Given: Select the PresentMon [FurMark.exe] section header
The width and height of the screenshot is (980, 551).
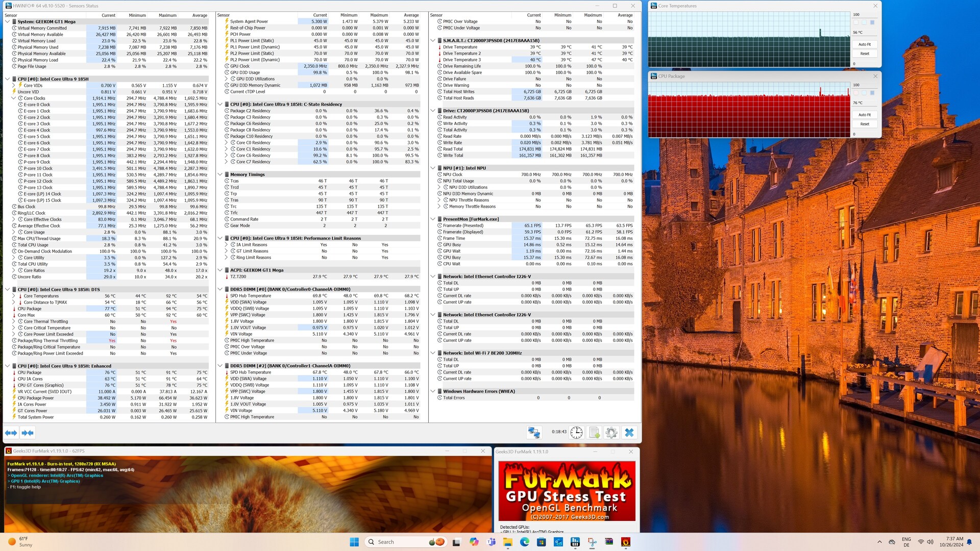Looking at the screenshot, I should pyautogui.click(x=471, y=219).
